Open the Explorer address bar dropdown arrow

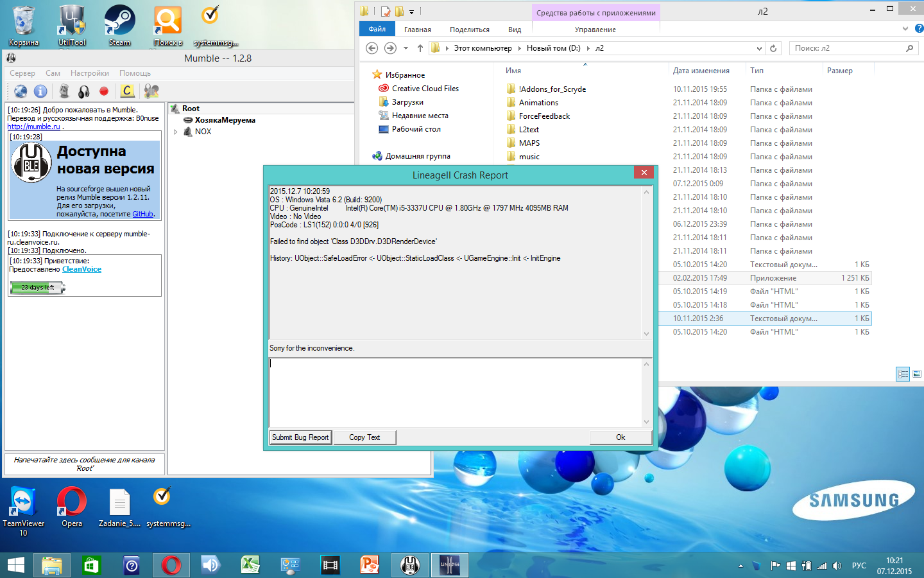[x=759, y=48]
